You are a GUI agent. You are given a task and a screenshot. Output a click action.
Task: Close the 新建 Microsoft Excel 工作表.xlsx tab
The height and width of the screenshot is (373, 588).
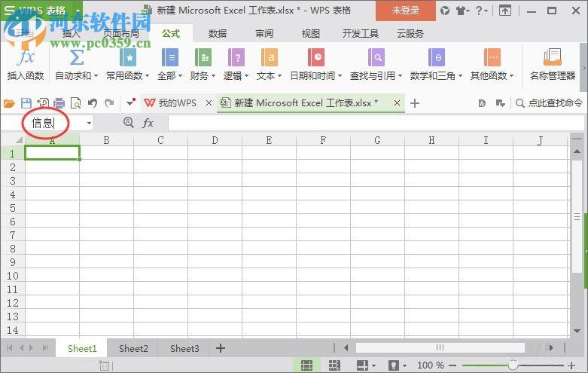point(397,102)
